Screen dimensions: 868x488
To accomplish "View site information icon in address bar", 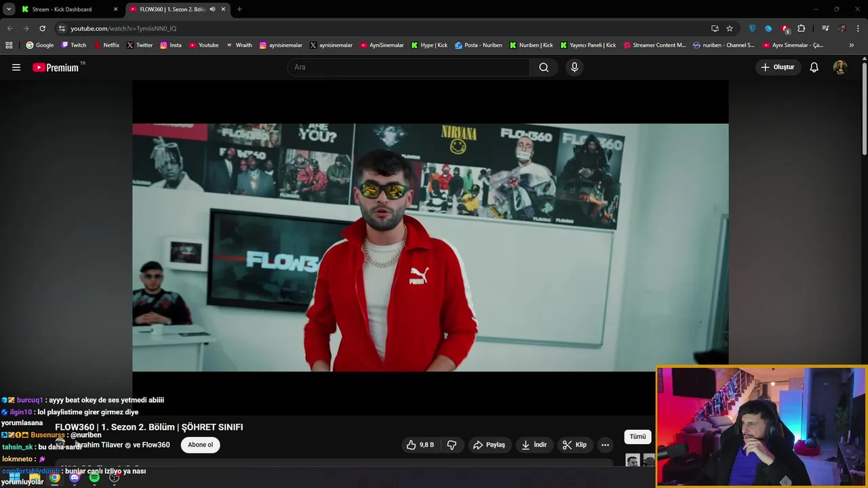I will [x=62, y=28].
